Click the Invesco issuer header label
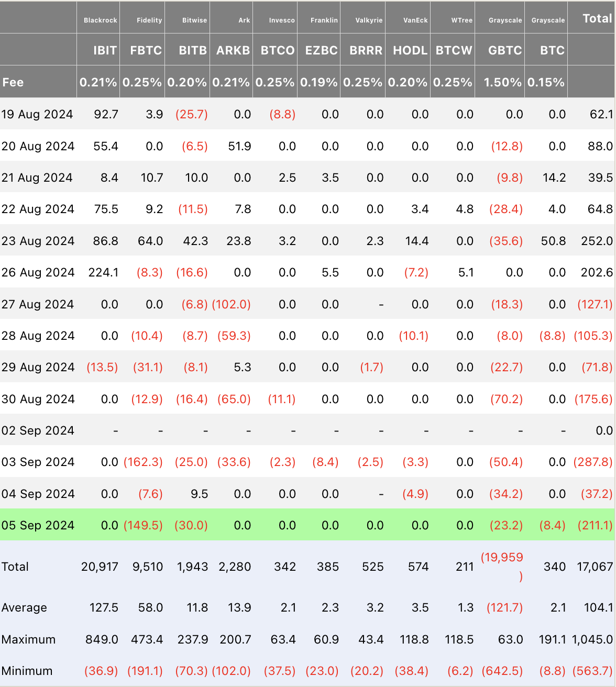 (x=282, y=20)
